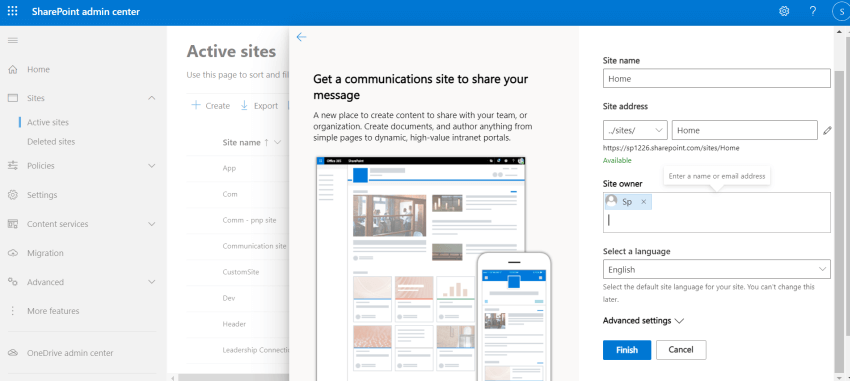Click the Sp owner chip
Image resolution: width=850 pixels, height=381 pixels.
(x=628, y=202)
